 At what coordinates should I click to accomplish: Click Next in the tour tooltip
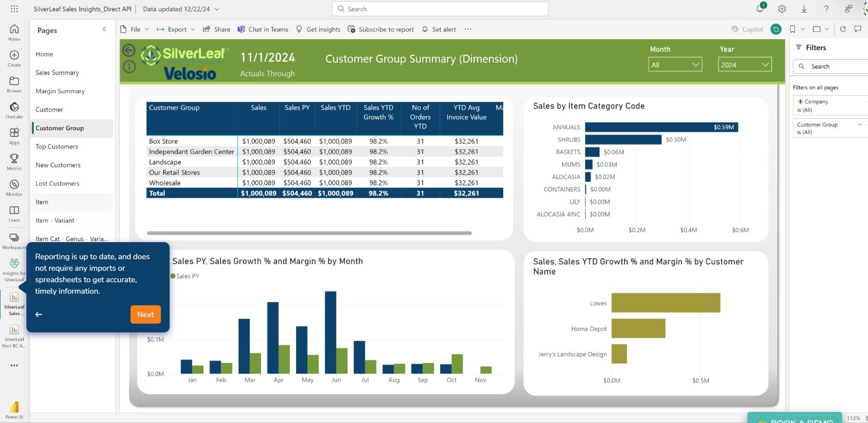coord(146,314)
